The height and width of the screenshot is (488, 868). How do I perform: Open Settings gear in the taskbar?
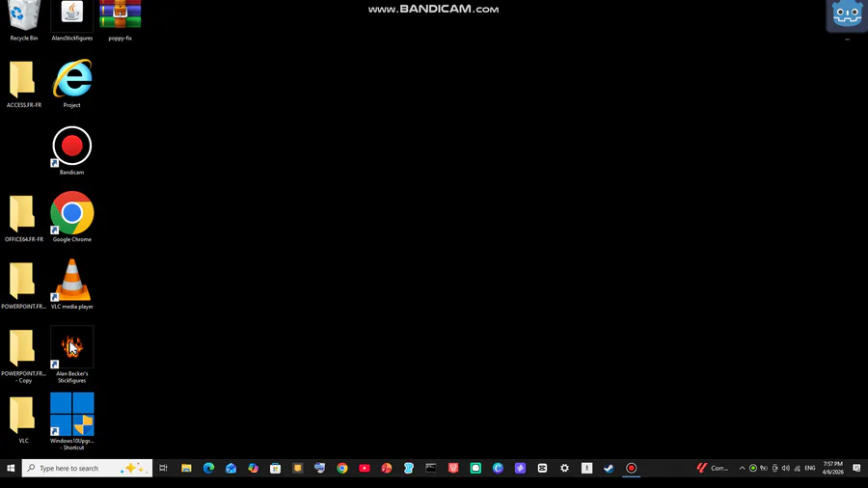(x=564, y=468)
